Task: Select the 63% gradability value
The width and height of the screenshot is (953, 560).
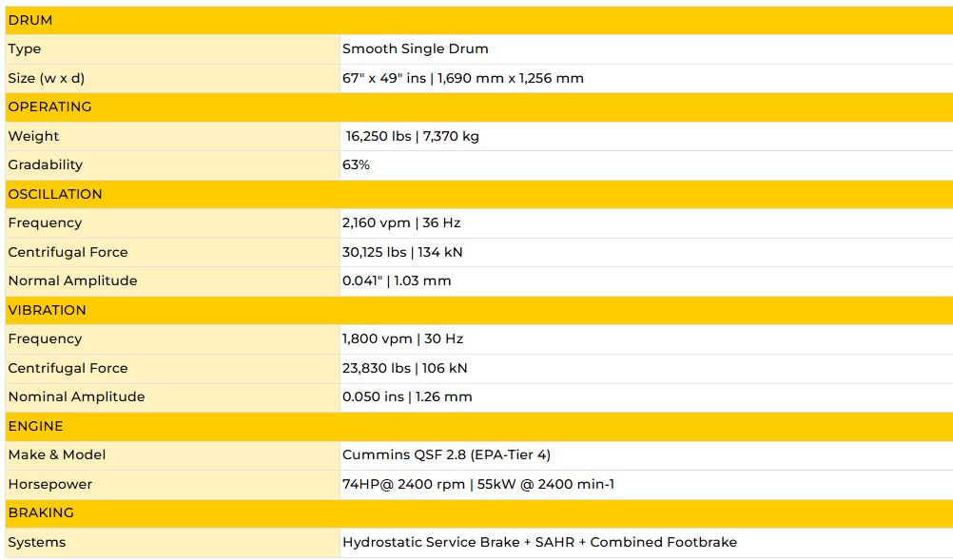Action: [x=356, y=164]
